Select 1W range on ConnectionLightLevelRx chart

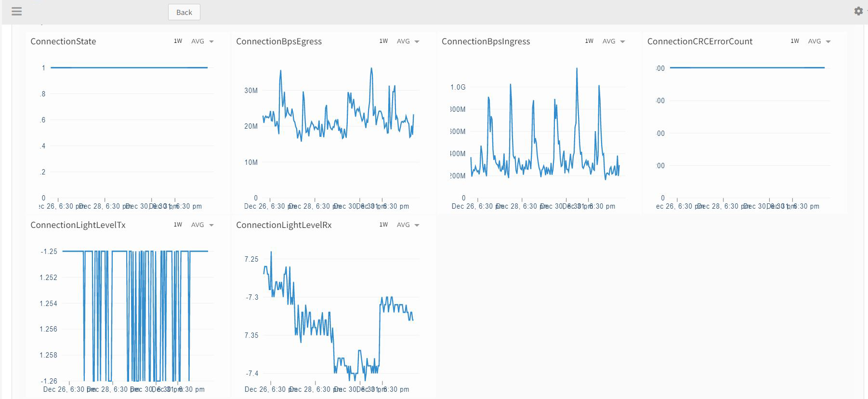coord(383,225)
